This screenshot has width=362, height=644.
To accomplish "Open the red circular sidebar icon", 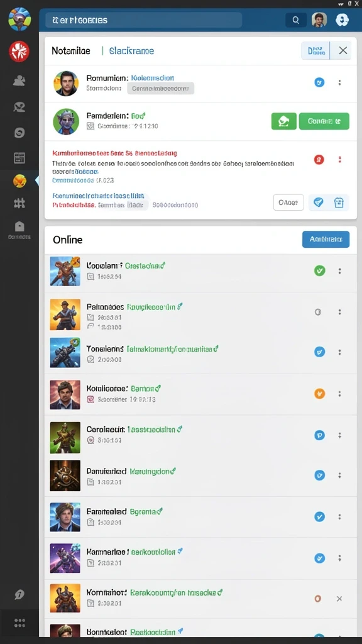I will 19,52.
